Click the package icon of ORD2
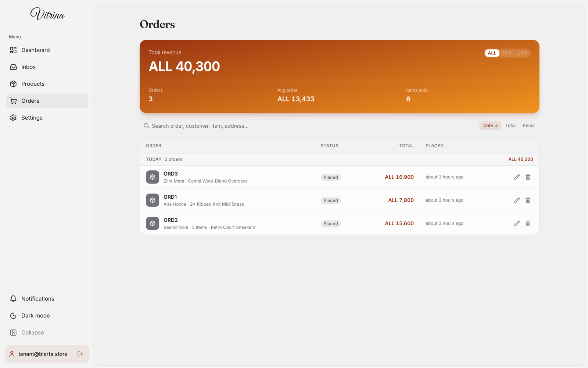 pos(153,223)
